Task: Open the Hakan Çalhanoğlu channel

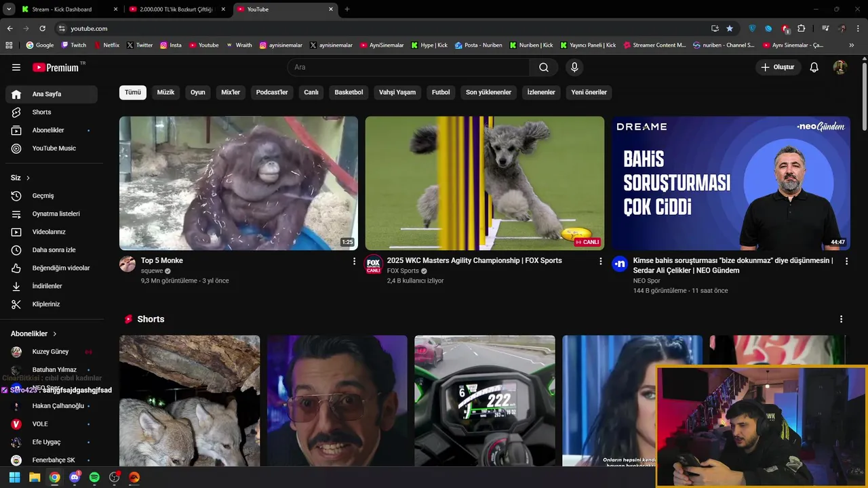Action: coord(52,406)
